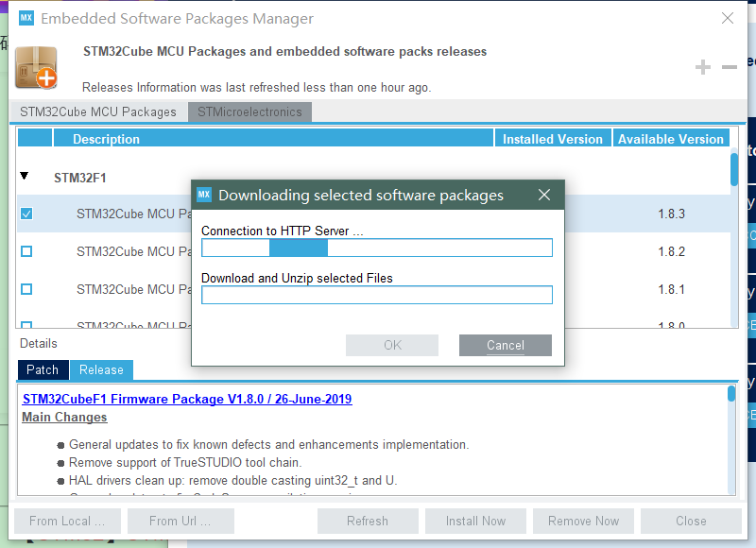Select available version 1.8.2 cell
The width and height of the screenshot is (756, 548).
pyautogui.click(x=672, y=251)
